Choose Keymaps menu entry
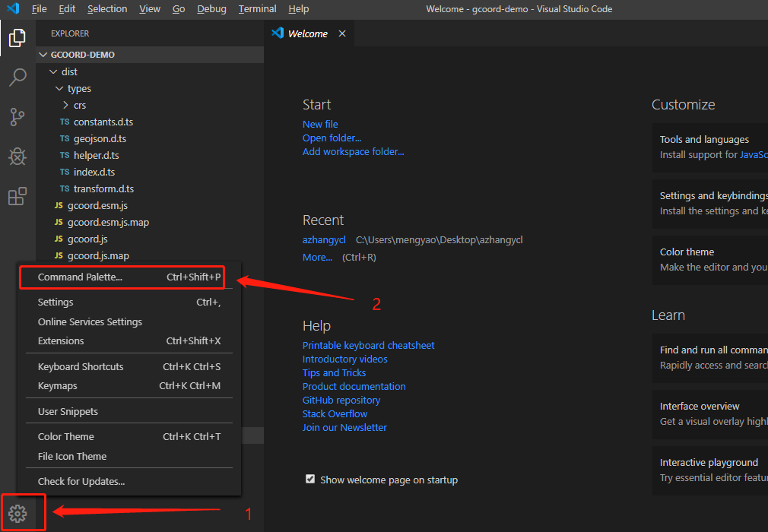The image size is (768, 532). point(129,385)
